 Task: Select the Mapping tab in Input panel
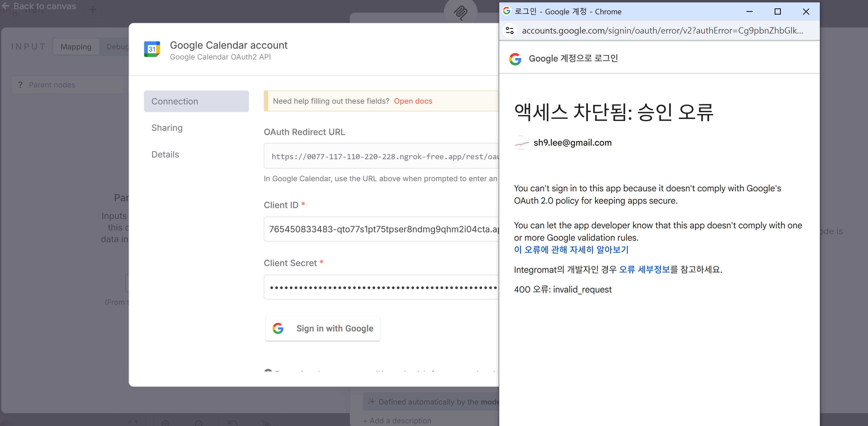click(x=76, y=46)
